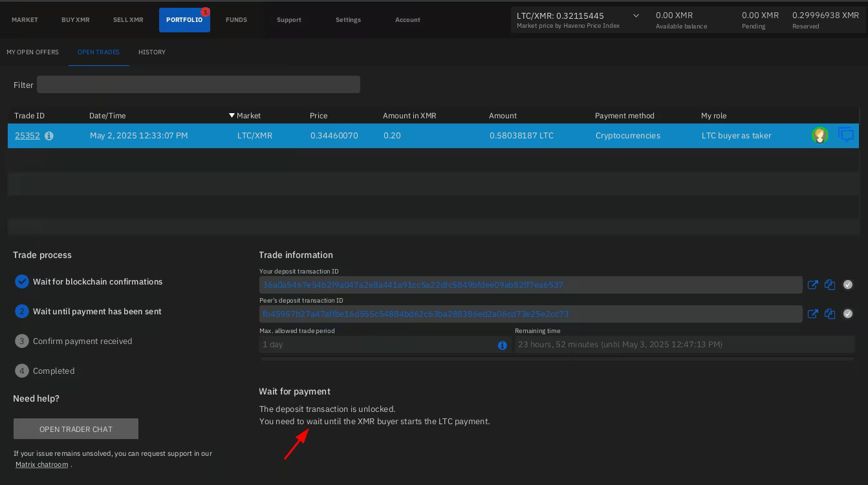Open your deposit transaction in external explorer
The image size is (868, 485).
click(x=813, y=285)
